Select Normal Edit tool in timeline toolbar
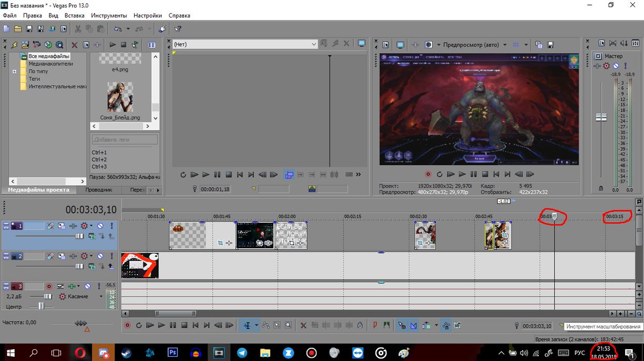 point(246,325)
